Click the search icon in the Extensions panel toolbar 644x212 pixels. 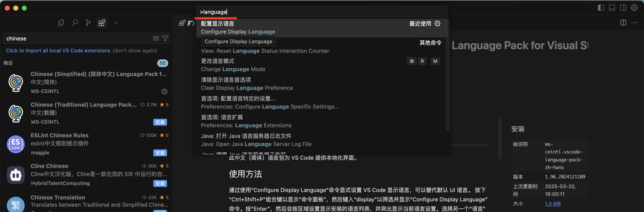point(75,23)
